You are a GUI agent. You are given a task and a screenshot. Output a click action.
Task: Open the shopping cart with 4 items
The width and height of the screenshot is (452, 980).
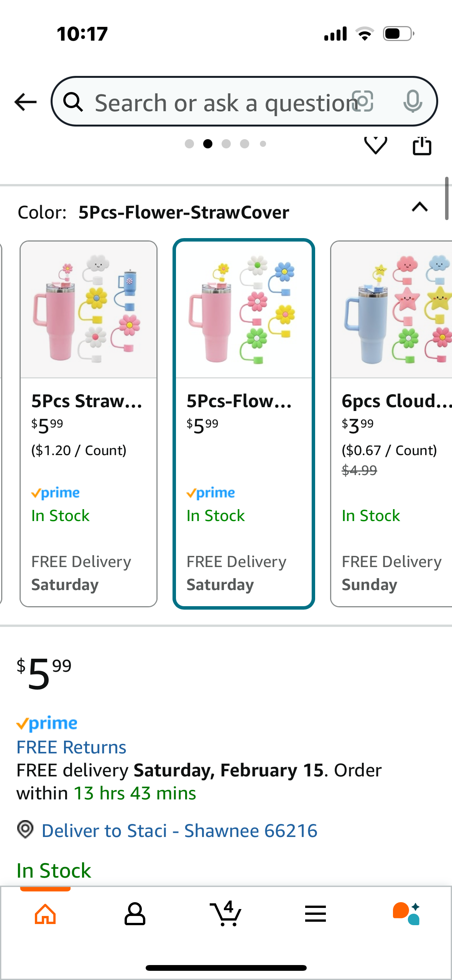pyautogui.click(x=226, y=913)
